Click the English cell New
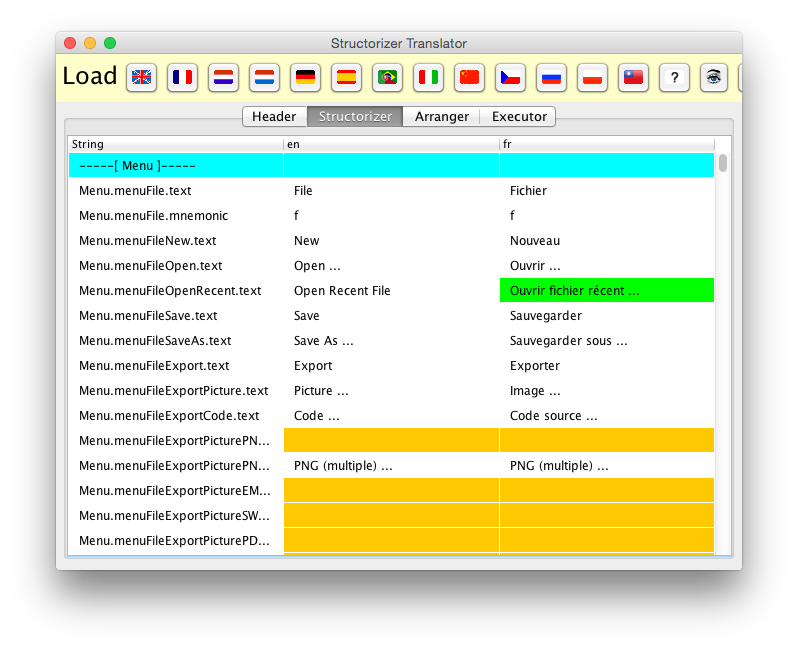Viewport: 798px width, 650px height. tap(391, 241)
